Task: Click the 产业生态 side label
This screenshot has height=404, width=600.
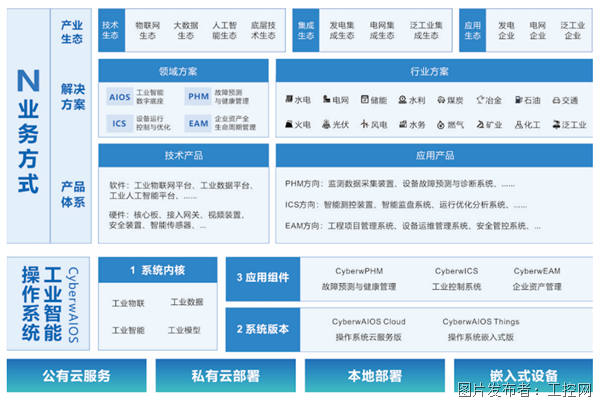Action: [72, 32]
